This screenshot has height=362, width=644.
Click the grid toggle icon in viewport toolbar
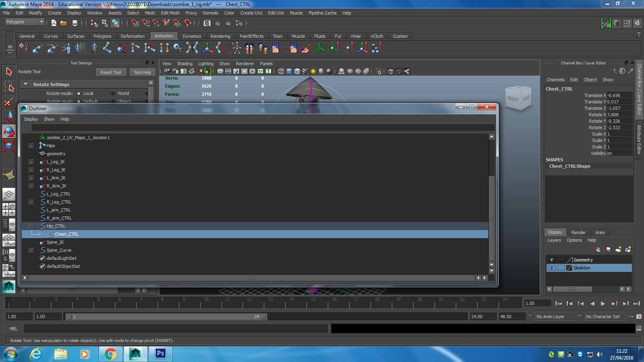[x=220, y=71]
